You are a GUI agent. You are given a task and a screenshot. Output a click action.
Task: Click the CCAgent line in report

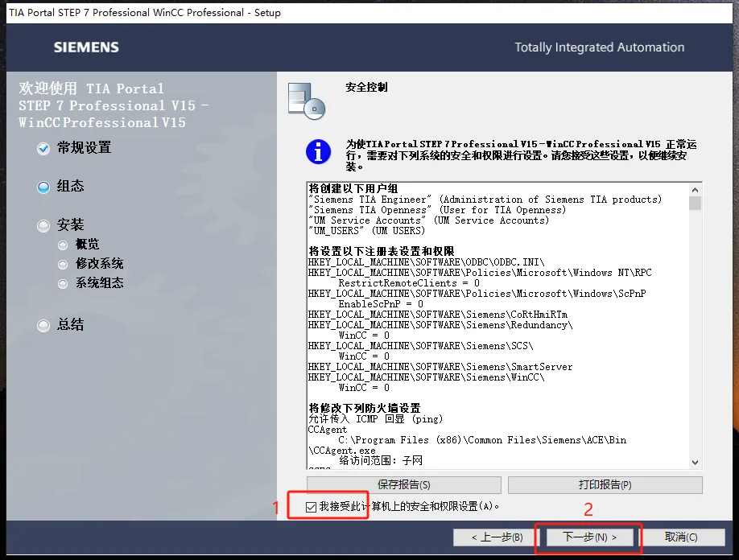[327, 430]
